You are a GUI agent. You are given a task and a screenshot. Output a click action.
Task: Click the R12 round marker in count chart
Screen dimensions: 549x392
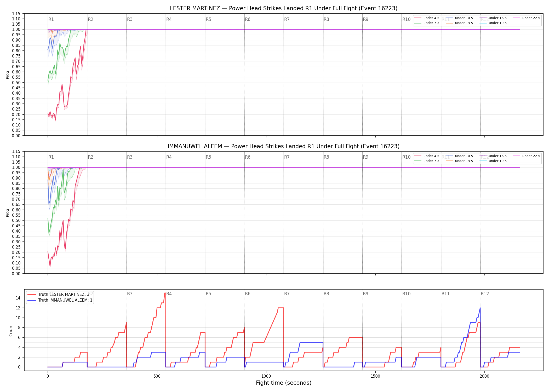click(x=485, y=294)
